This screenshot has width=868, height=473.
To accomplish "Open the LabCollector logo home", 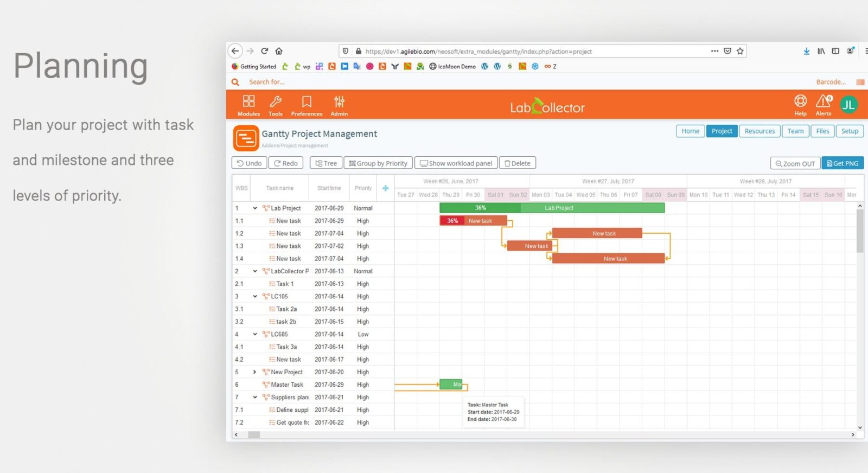I will (x=547, y=106).
